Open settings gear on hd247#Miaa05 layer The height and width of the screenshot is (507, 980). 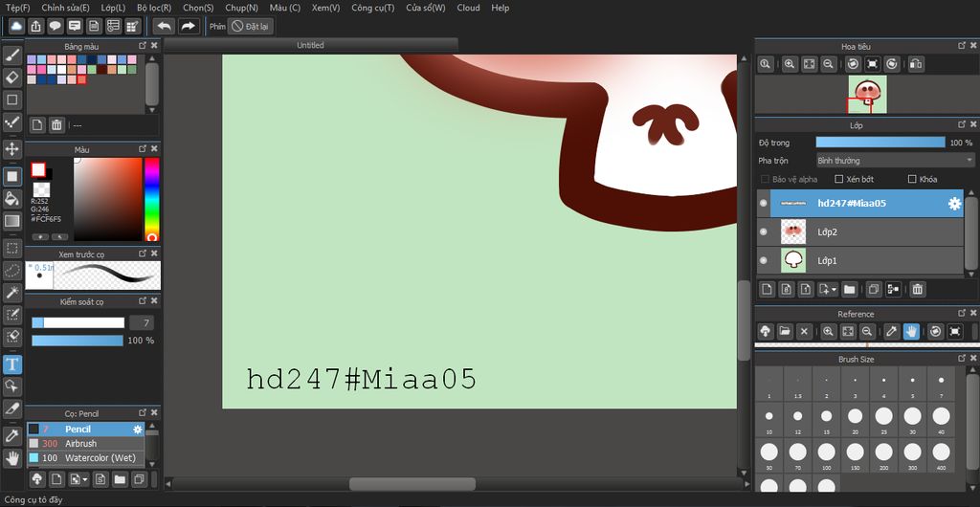954,203
